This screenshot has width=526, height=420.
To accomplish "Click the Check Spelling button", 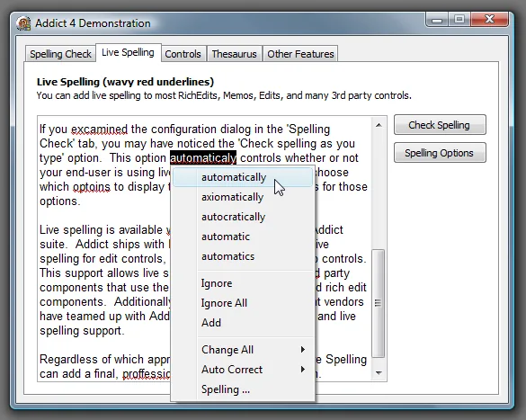I will pyautogui.click(x=440, y=125).
